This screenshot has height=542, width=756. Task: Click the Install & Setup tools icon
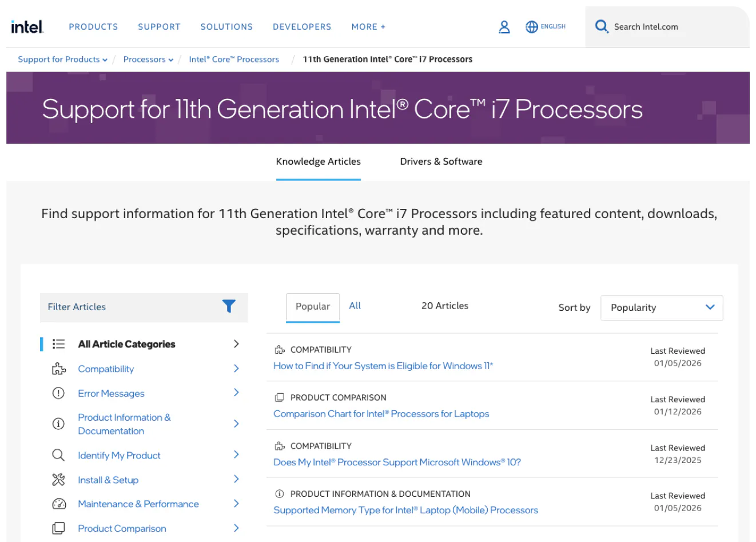pos(58,480)
